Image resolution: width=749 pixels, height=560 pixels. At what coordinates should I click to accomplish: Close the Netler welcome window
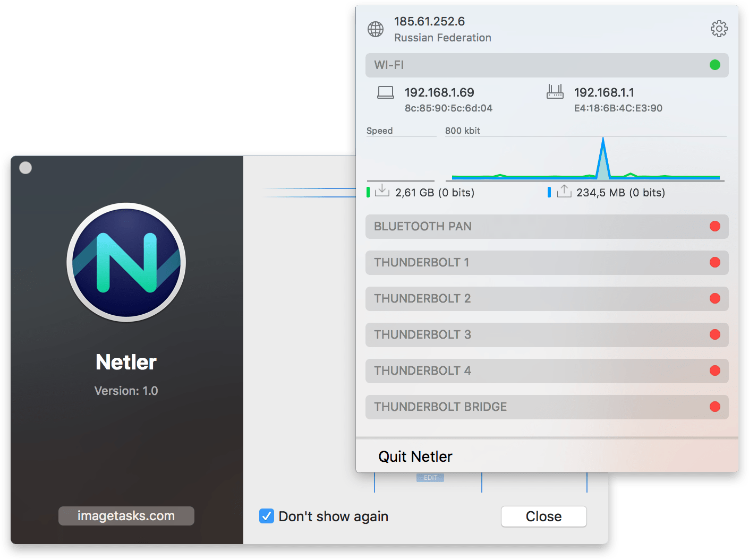coord(543,516)
